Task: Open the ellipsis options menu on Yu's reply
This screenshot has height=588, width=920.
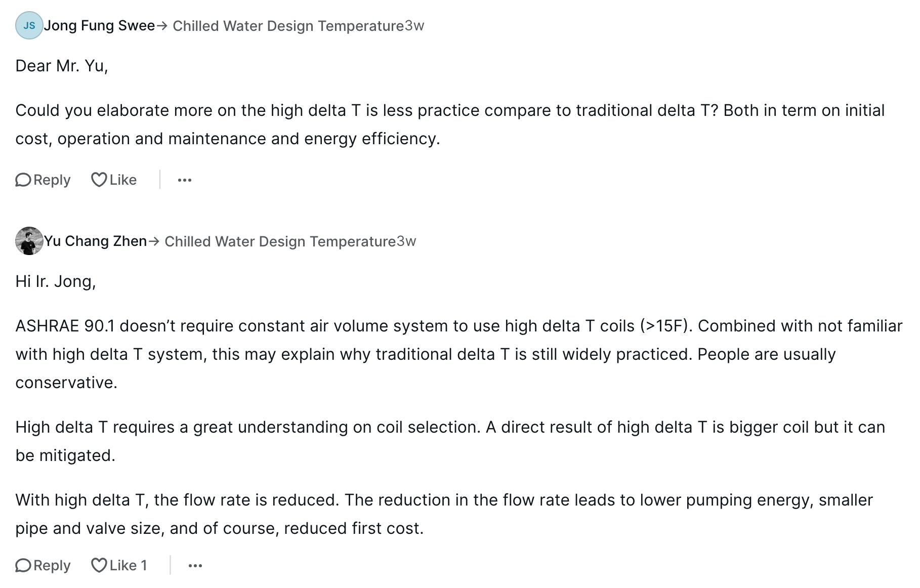Action: (x=195, y=565)
